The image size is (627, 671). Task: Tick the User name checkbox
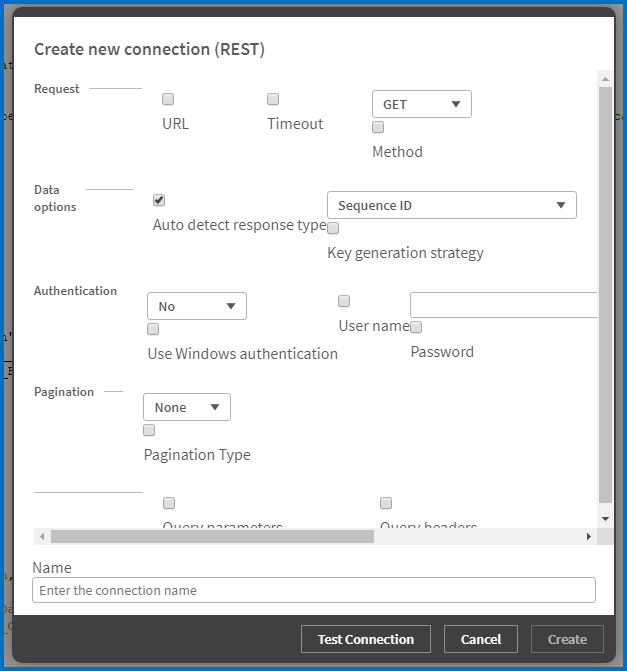pos(344,301)
